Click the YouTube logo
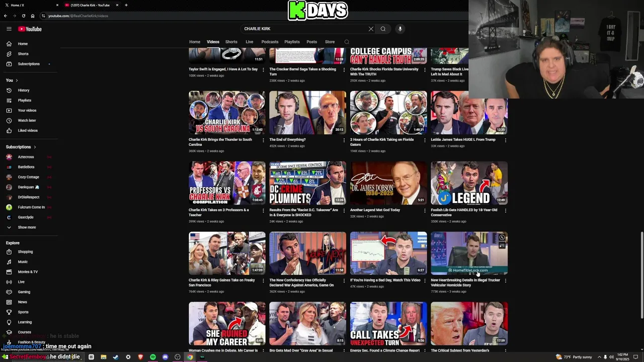Screen dimensions: 644x362 pos(30,29)
